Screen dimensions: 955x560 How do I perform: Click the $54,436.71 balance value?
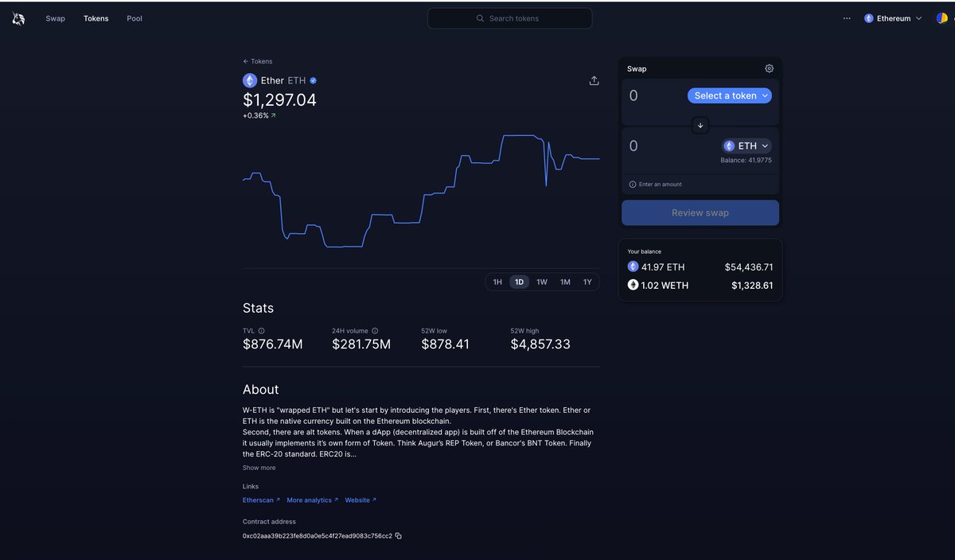[749, 267]
